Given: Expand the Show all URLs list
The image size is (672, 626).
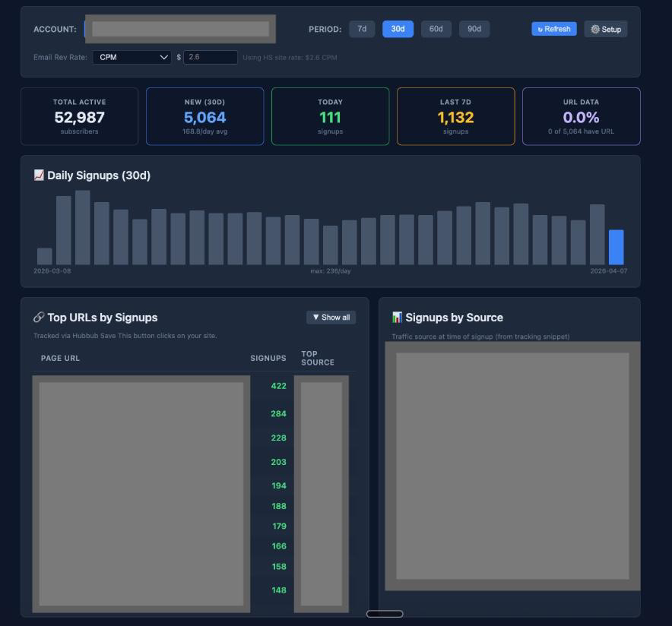Looking at the screenshot, I should coord(331,318).
